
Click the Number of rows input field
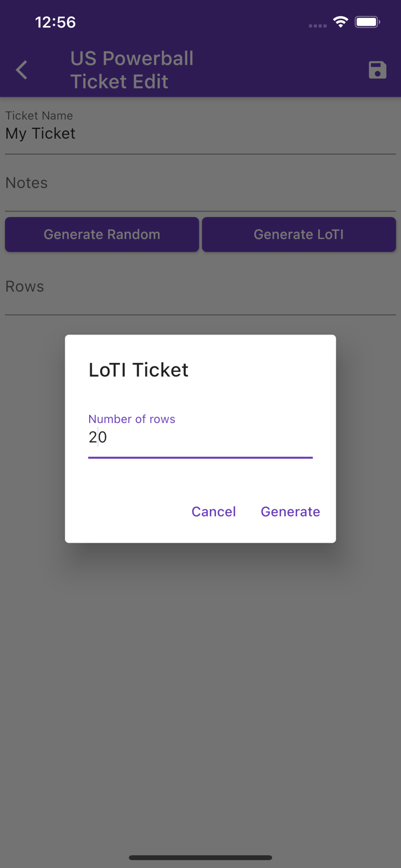coord(200,438)
